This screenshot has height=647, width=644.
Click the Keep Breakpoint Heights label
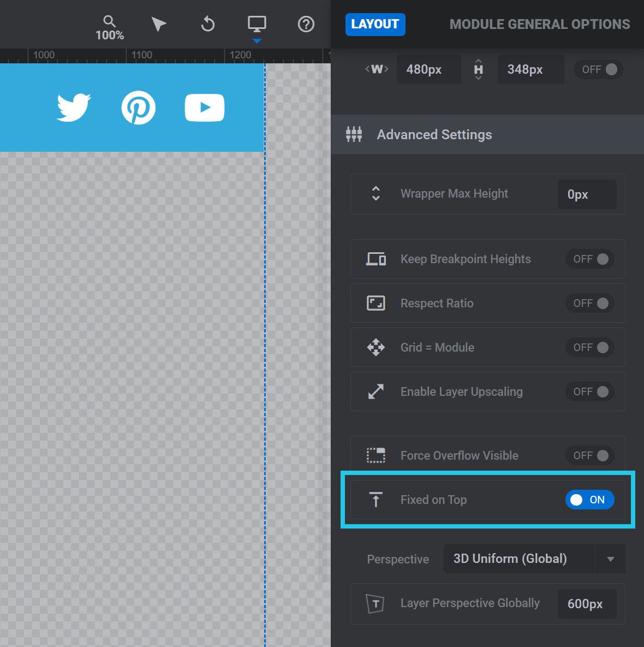(466, 259)
